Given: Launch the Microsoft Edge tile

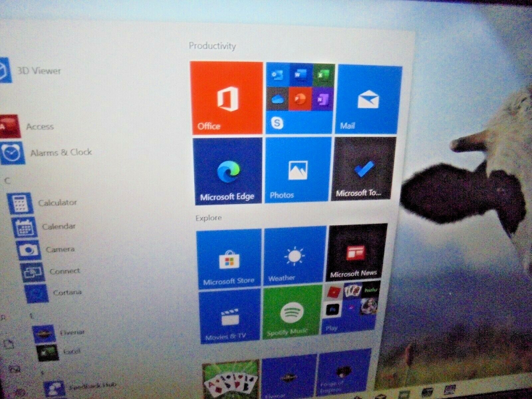Looking at the screenshot, I should click(228, 172).
